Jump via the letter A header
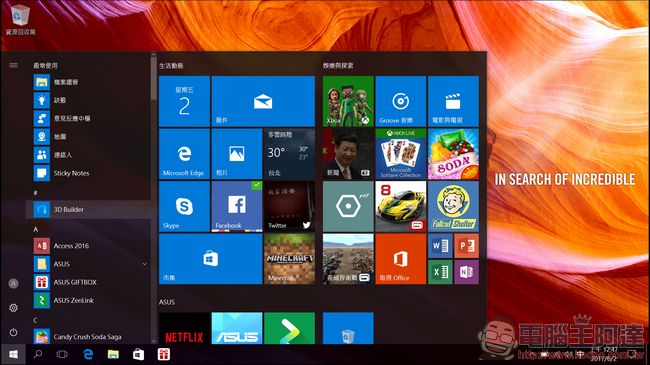The height and width of the screenshot is (365, 650). [x=36, y=229]
